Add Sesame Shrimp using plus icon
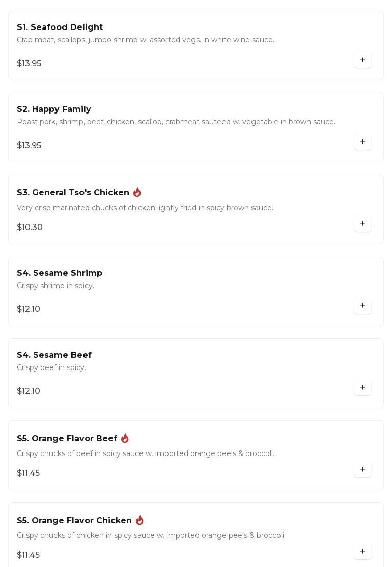The image size is (392, 567). point(362,306)
